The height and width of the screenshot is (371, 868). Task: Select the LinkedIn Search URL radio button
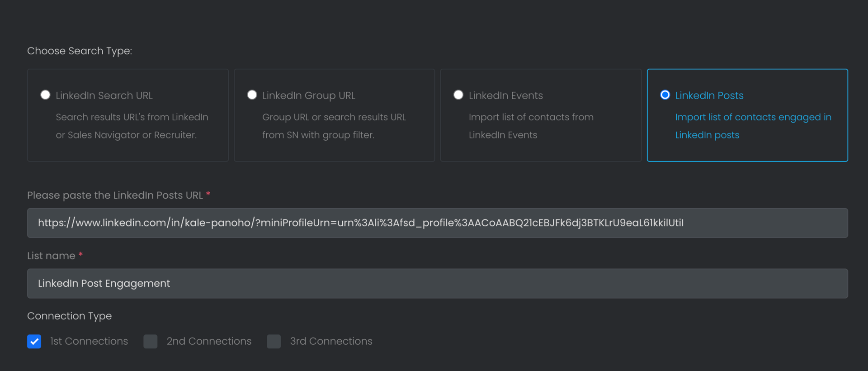click(x=45, y=95)
